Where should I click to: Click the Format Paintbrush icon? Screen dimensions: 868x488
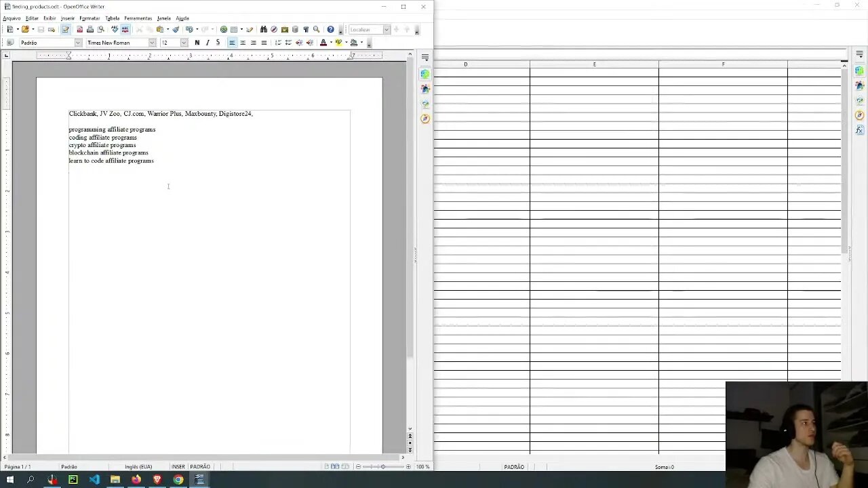tap(176, 29)
